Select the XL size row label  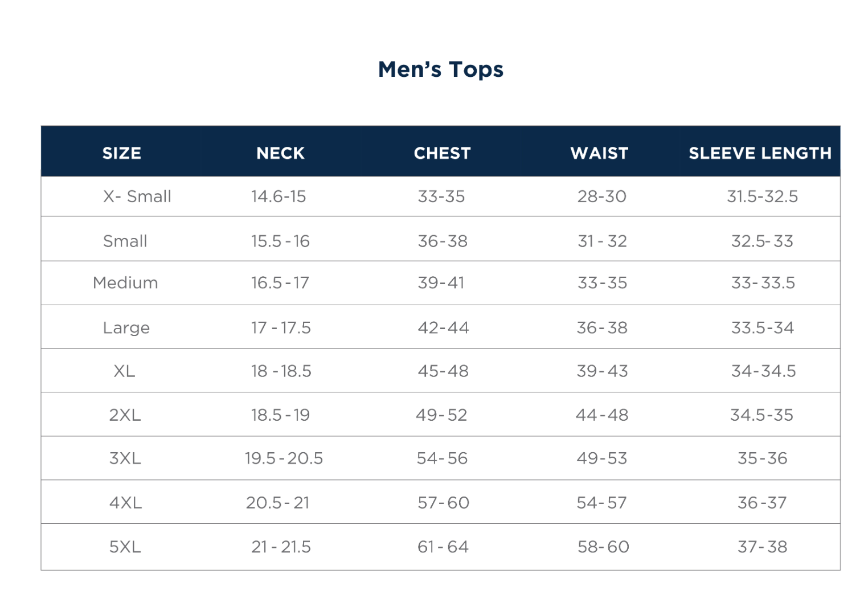124,371
